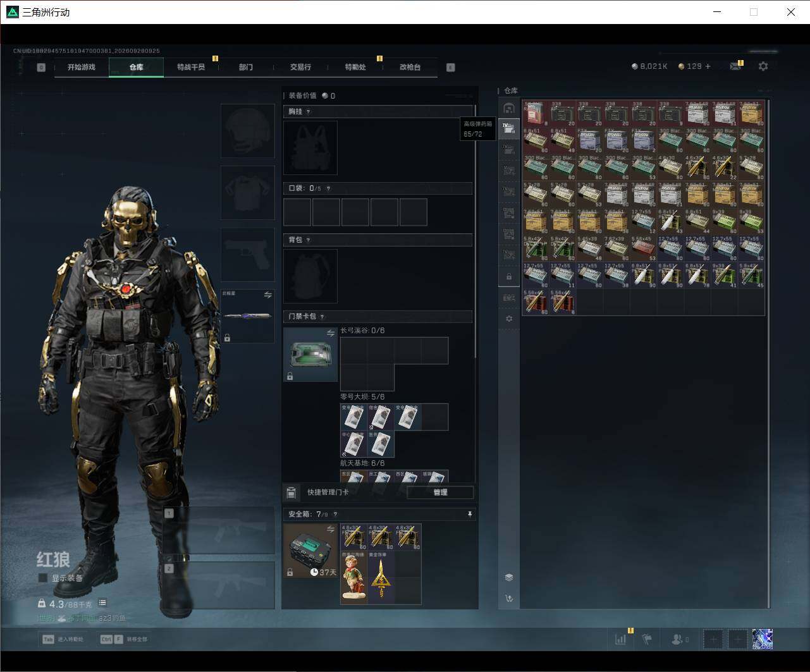Viewport: 810px width, 672px height.
Task: Select the boy figurine in safe box
Action: pos(354,577)
